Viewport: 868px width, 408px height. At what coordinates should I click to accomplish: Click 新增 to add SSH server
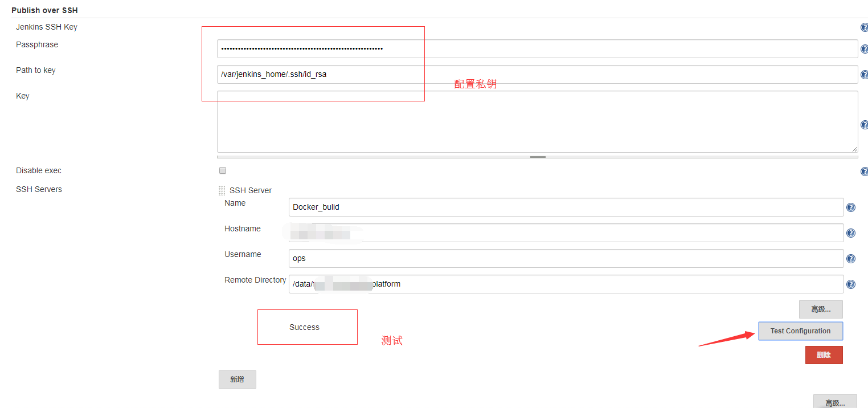click(237, 380)
